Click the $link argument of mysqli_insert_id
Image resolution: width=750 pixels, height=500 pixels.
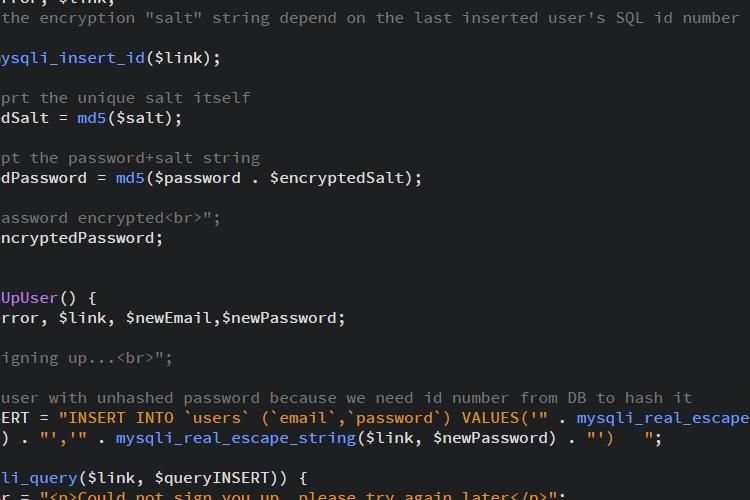click(x=178, y=58)
